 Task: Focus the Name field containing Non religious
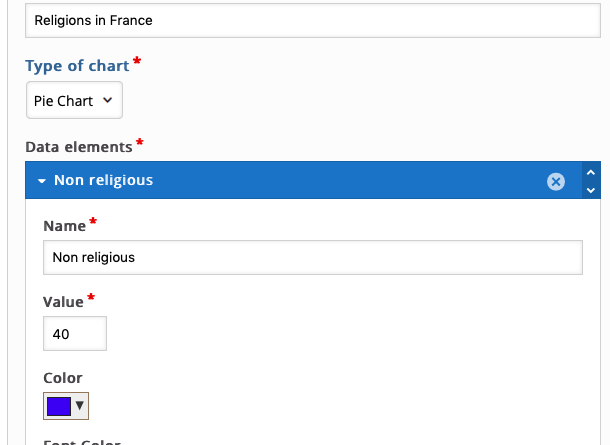point(313,258)
